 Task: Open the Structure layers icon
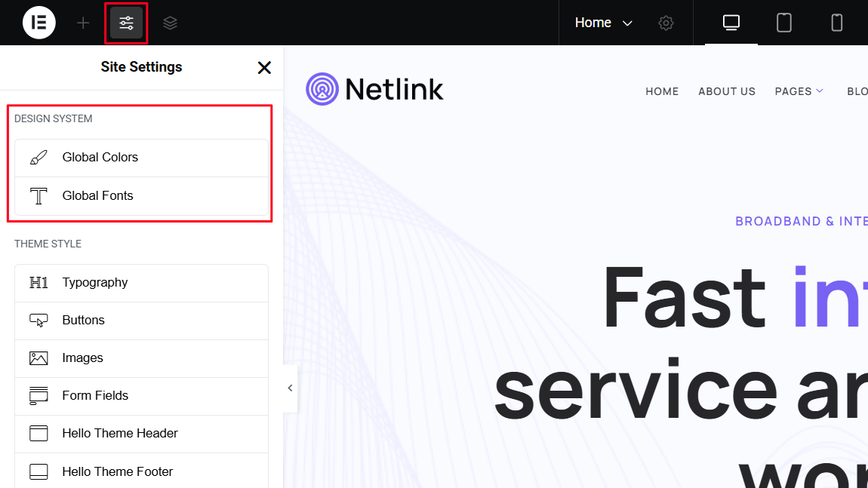(170, 23)
